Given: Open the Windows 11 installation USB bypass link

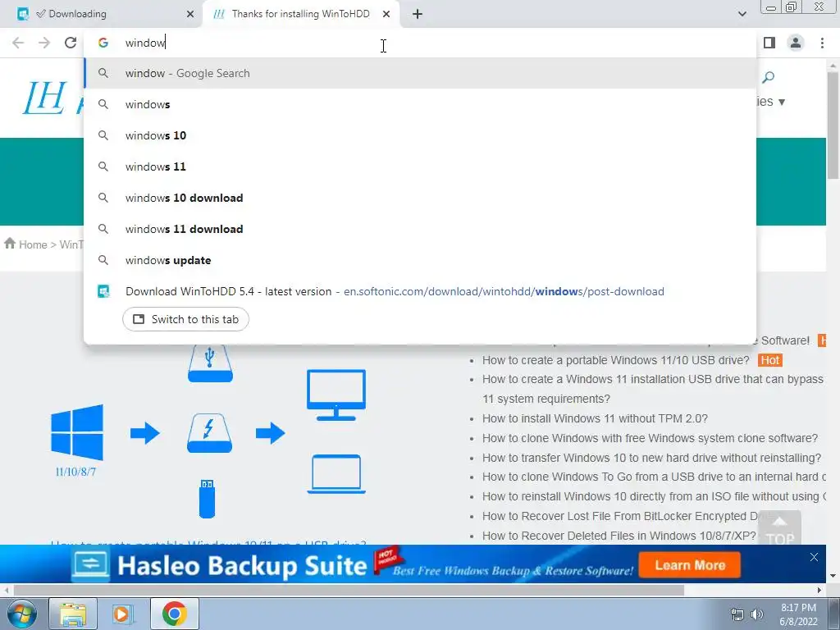Looking at the screenshot, I should pyautogui.click(x=652, y=389).
